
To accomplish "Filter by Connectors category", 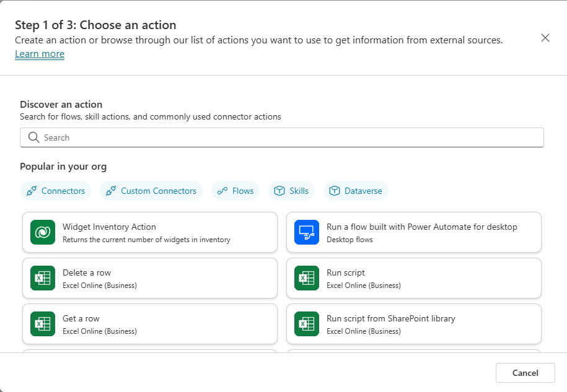I will click(56, 191).
